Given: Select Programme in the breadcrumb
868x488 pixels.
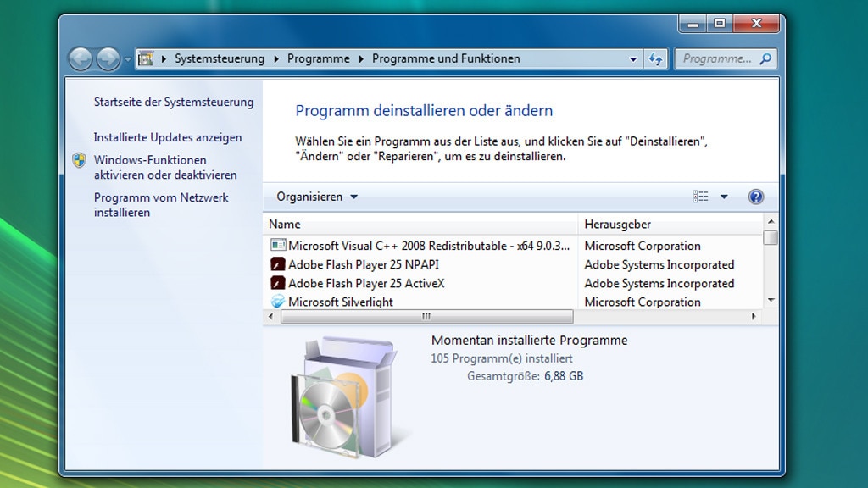Looking at the screenshot, I should [x=319, y=58].
